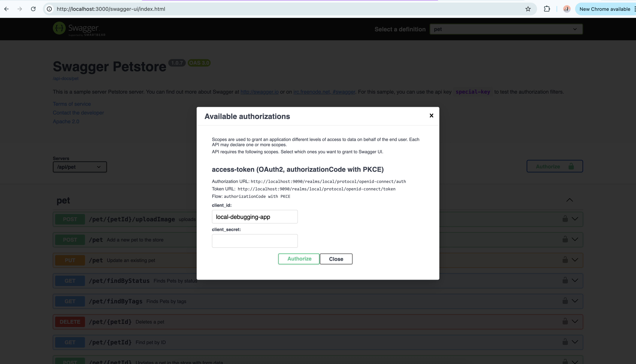Click the green Authorize button in the modal
This screenshot has height=364, width=636.
[x=299, y=259]
